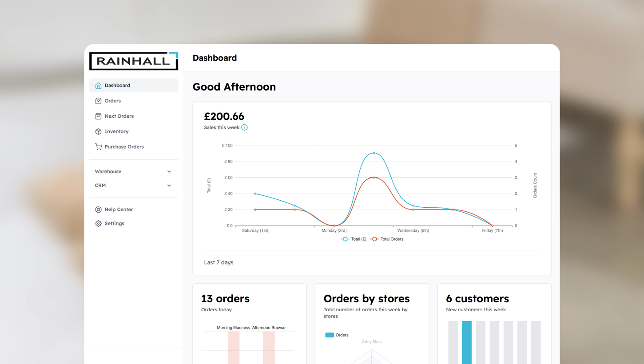Expand the Warehouse chevron

pos(169,172)
